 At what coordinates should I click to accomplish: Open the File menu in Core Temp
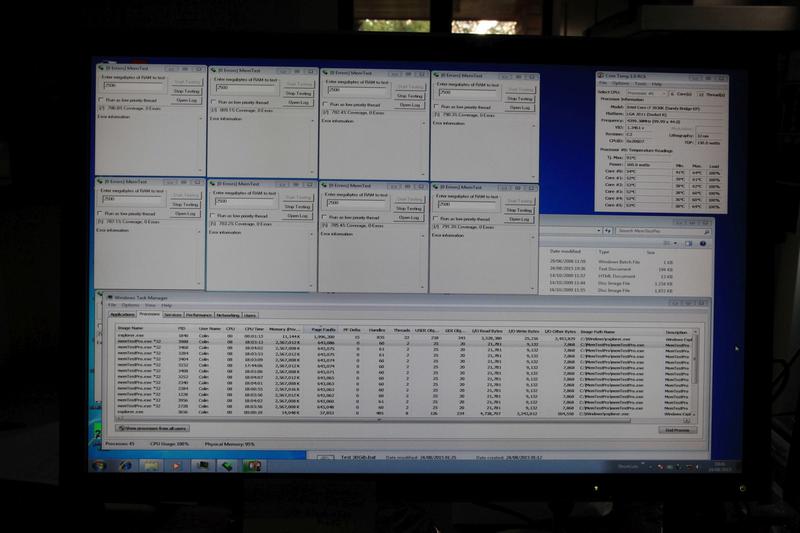tap(603, 83)
